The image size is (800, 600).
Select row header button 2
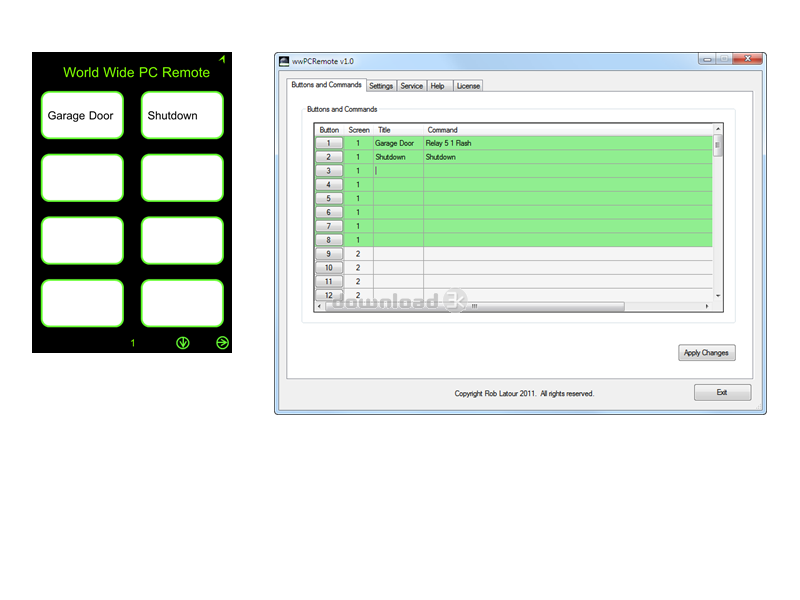click(x=329, y=157)
